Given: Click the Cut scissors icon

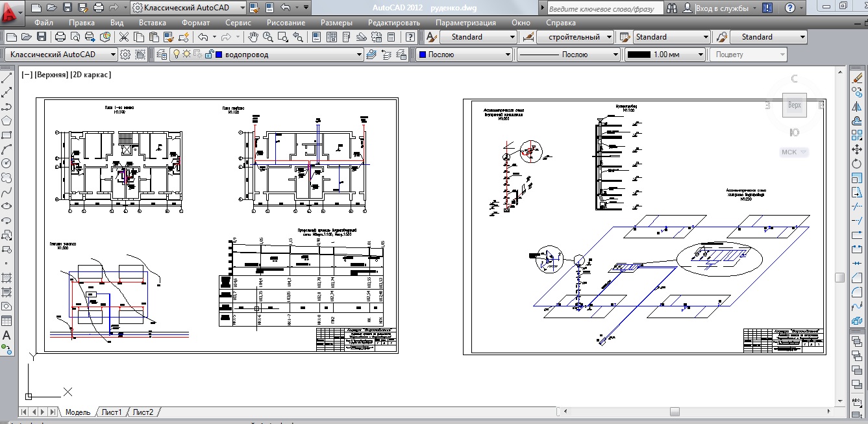Looking at the screenshot, I should coord(123,37).
